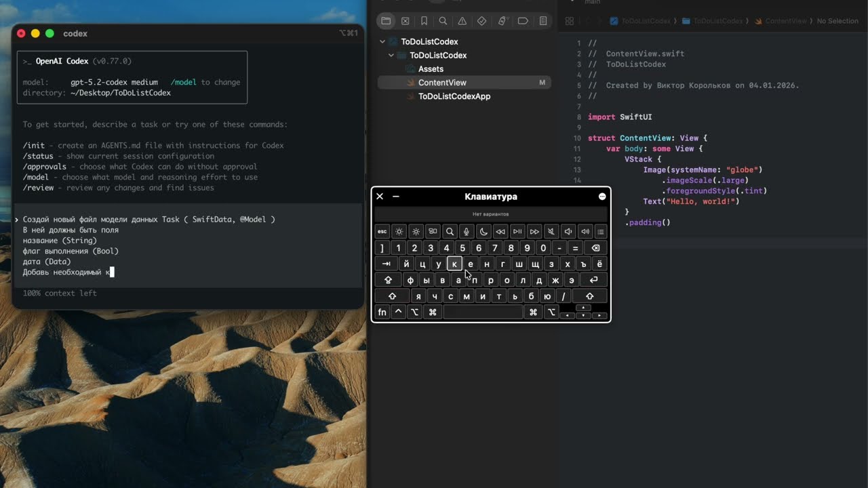Screen dimensions: 868x488
Task: Click the ф key on keyboard
Action: pyautogui.click(x=410, y=280)
